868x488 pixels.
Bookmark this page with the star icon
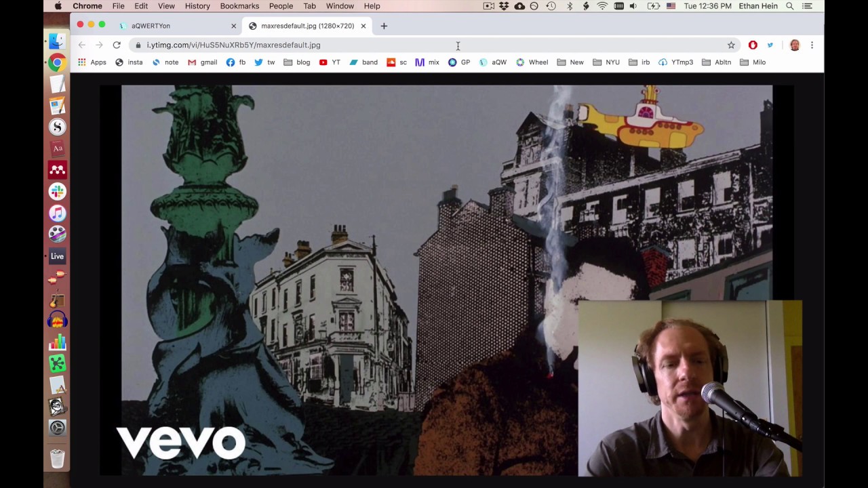731,45
